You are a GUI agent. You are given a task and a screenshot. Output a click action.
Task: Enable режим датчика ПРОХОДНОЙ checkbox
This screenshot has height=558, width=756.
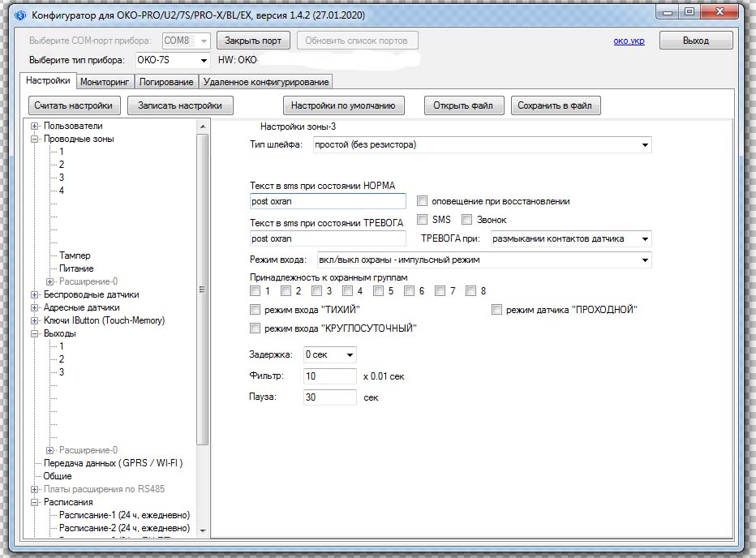point(496,310)
